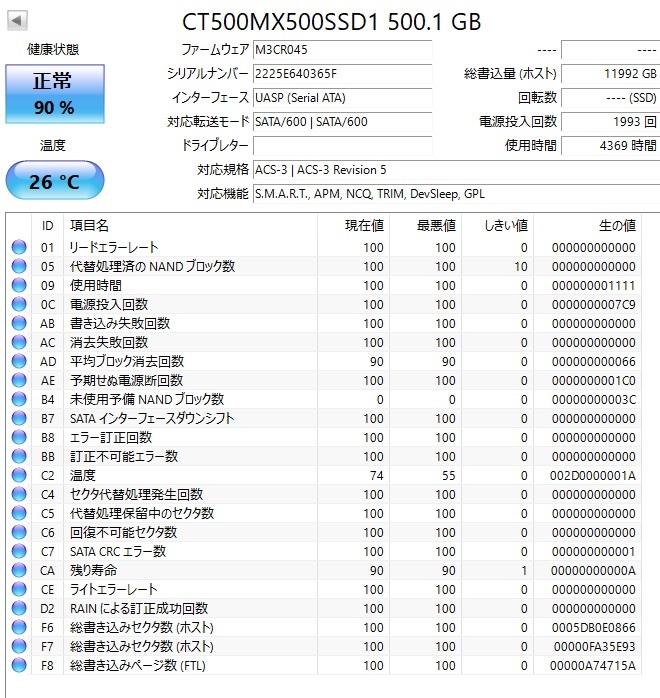Click status icon for row D2 RAINによる訂正成功回数
Screen dimensions: 660x698
tap(19, 608)
